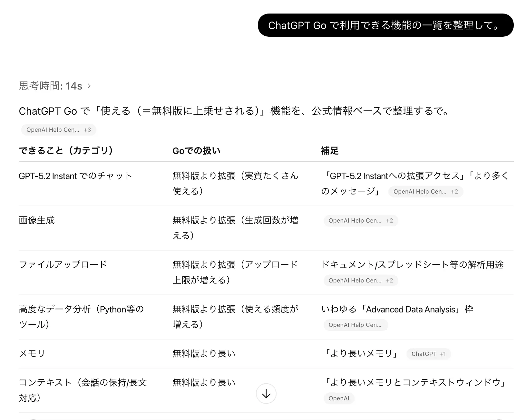Open the OpenAI source chip in コンテキスト row

tap(339, 398)
